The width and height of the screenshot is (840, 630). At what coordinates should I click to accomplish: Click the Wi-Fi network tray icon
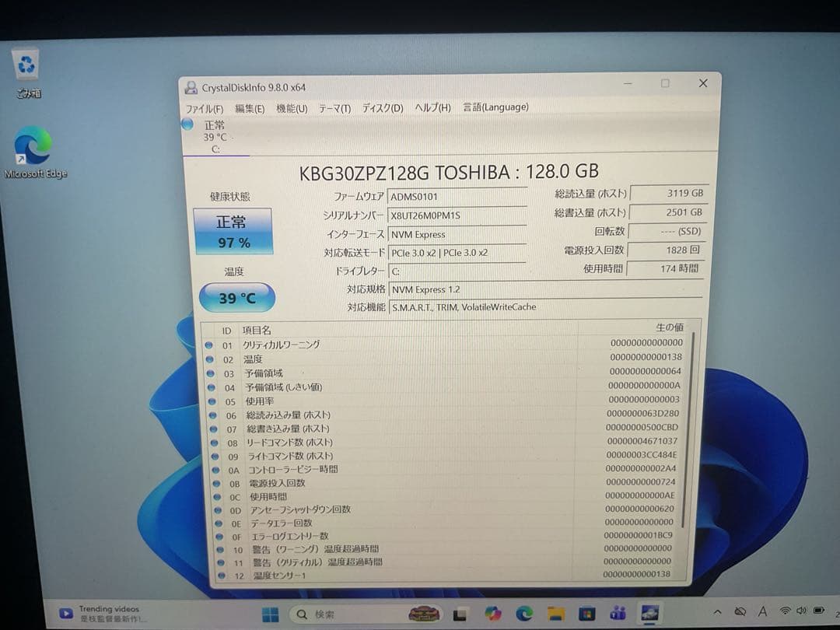(785, 611)
